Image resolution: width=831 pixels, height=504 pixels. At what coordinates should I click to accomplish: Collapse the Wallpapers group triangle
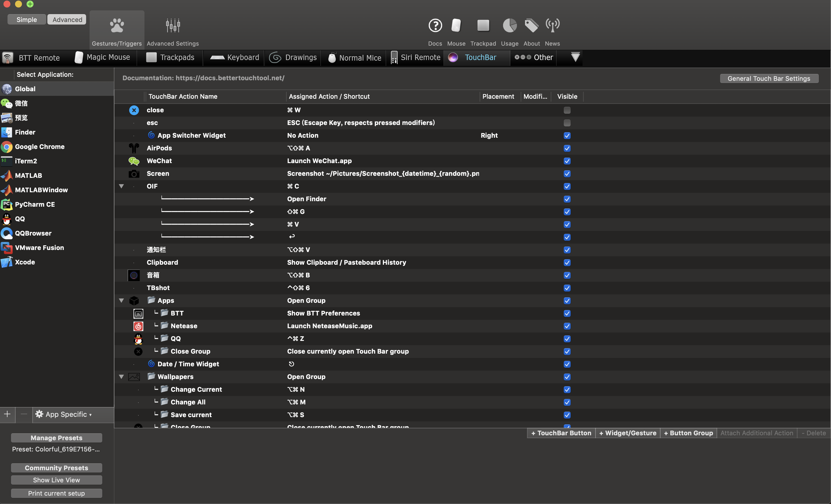point(121,377)
